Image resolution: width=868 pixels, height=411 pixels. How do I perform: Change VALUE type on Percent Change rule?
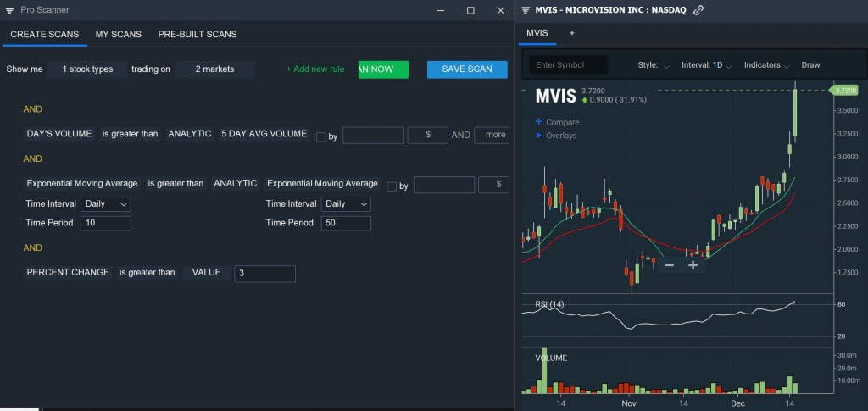[207, 273]
